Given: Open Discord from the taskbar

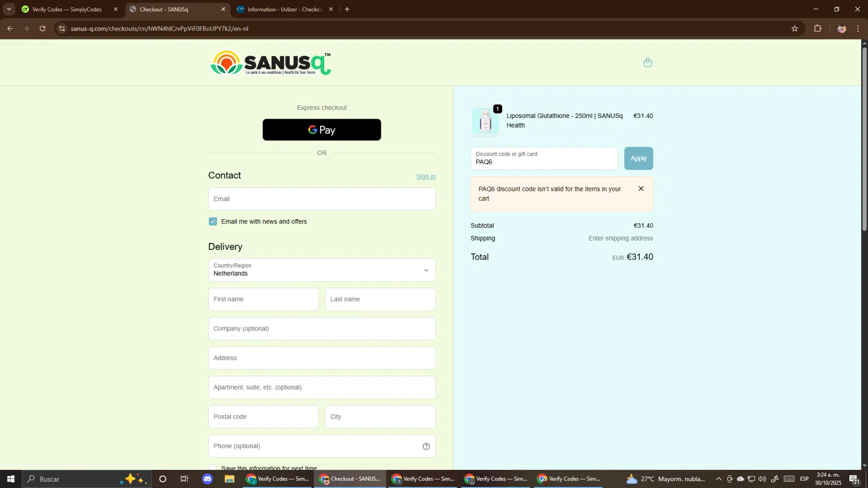Looking at the screenshot, I should (x=208, y=479).
